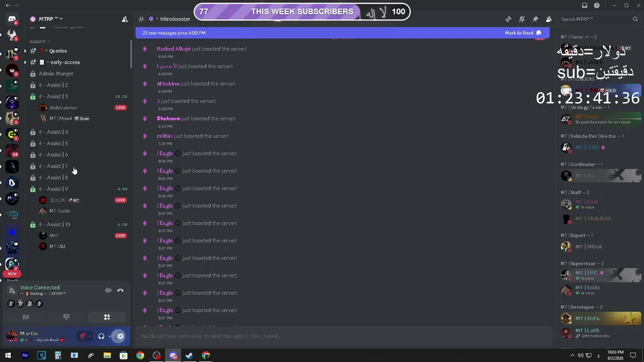The width and height of the screenshot is (644, 362).
Task: Join the Assist | 8 voice channel
Action: pyautogui.click(x=78, y=177)
